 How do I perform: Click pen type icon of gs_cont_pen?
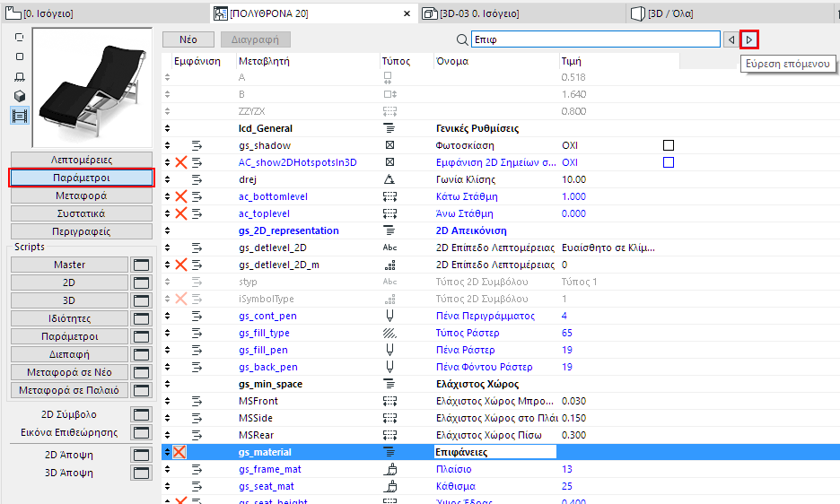tap(389, 316)
